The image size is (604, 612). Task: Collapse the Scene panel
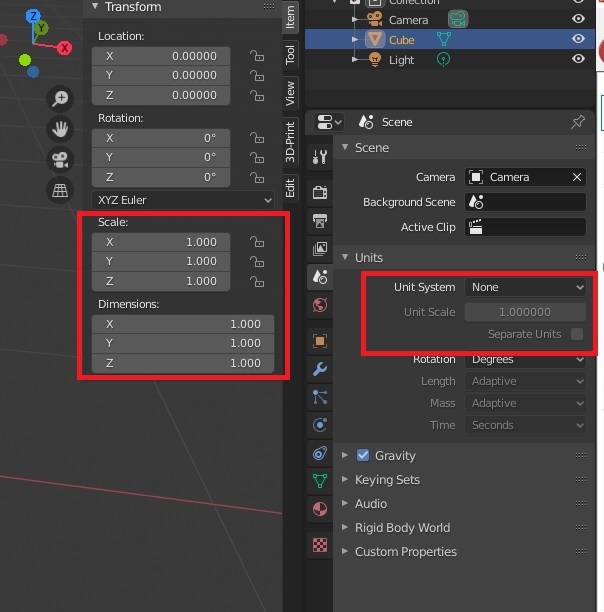coord(345,148)
